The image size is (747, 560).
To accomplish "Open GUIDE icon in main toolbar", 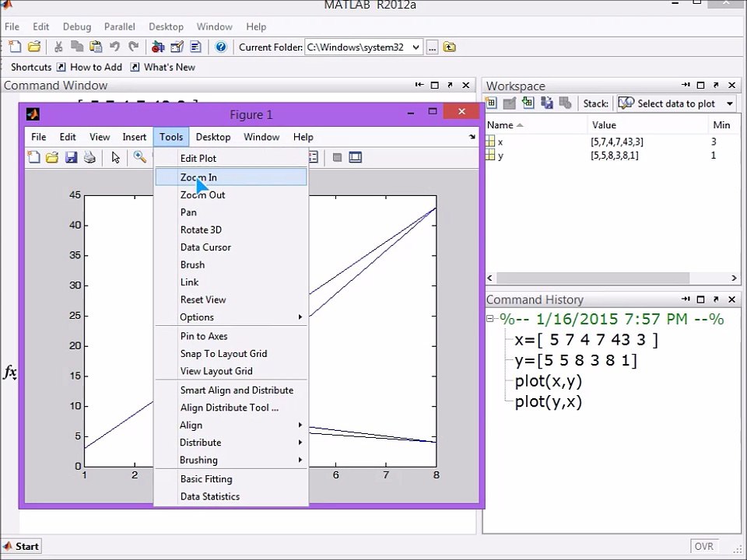I will coord(177,47).
